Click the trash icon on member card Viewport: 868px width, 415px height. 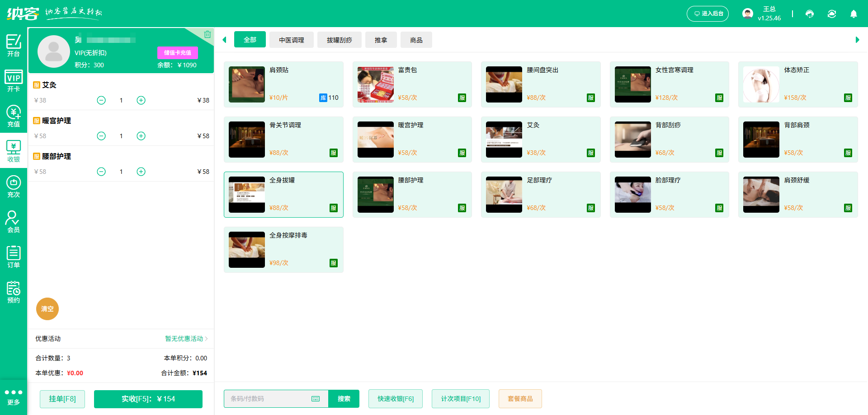point(208,34)
